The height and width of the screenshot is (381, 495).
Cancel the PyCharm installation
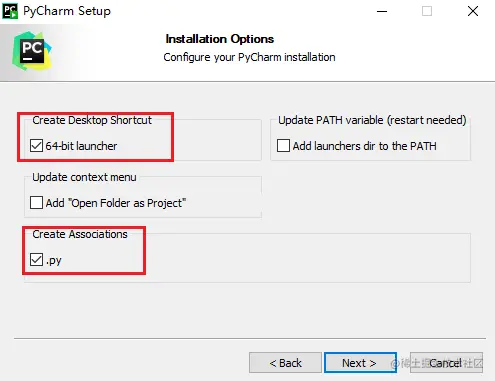pos(446,363)
